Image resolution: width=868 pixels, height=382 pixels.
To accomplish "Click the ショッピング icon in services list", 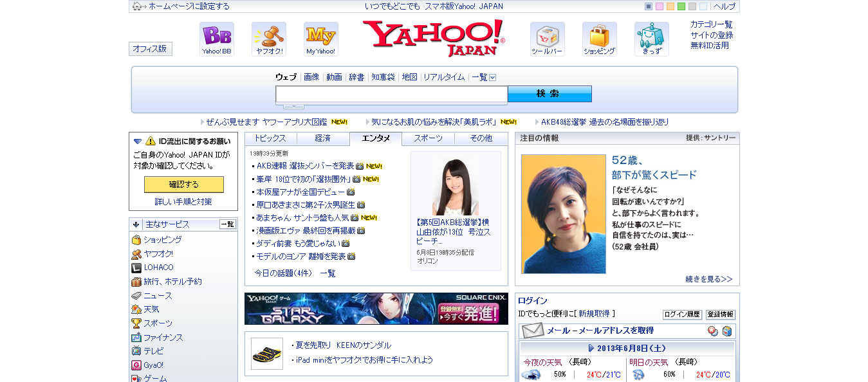I will click(x=136, y=240).
